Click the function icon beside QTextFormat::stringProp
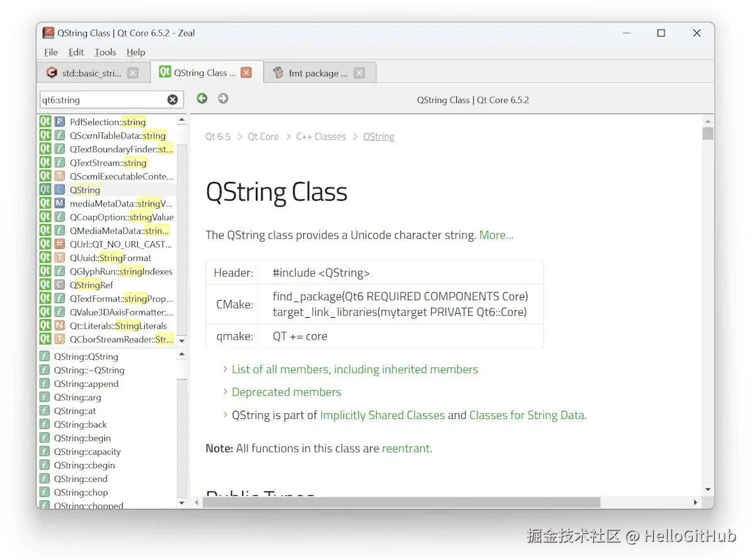 click(x=60, y=299)
